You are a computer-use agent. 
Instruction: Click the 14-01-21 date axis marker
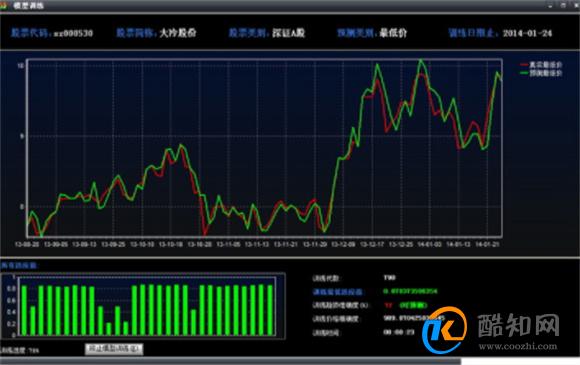pyautogui.click(x=487, y=244)
